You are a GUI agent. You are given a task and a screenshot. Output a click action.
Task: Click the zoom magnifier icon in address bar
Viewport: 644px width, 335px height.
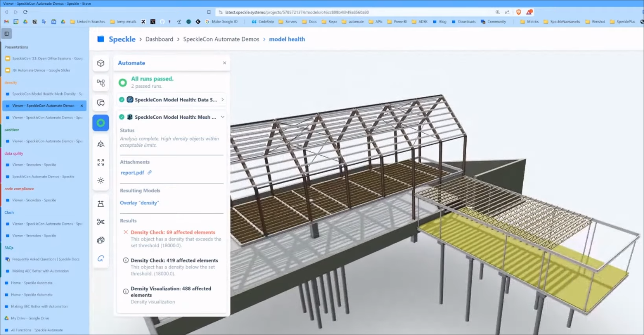tap(497, 12)
